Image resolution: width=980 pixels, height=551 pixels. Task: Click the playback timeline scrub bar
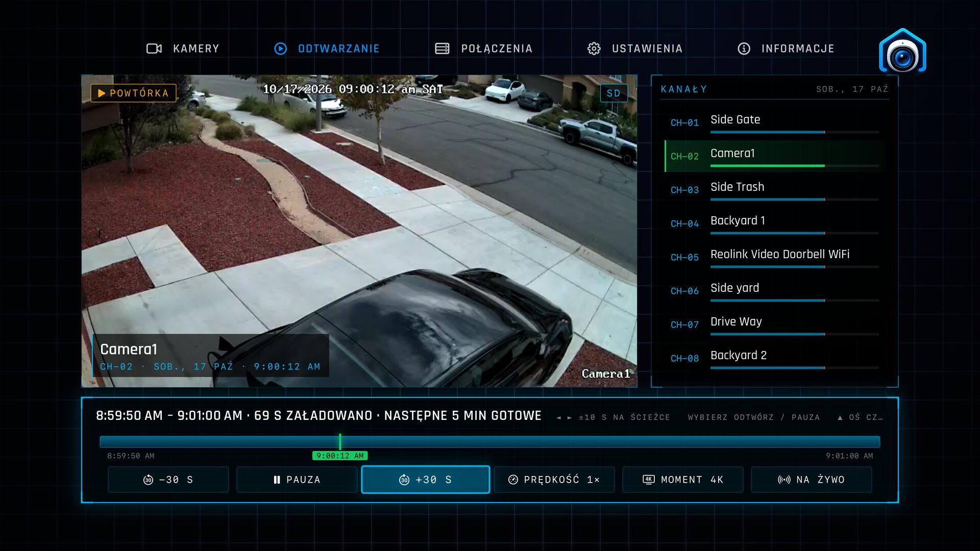[490, 442]
